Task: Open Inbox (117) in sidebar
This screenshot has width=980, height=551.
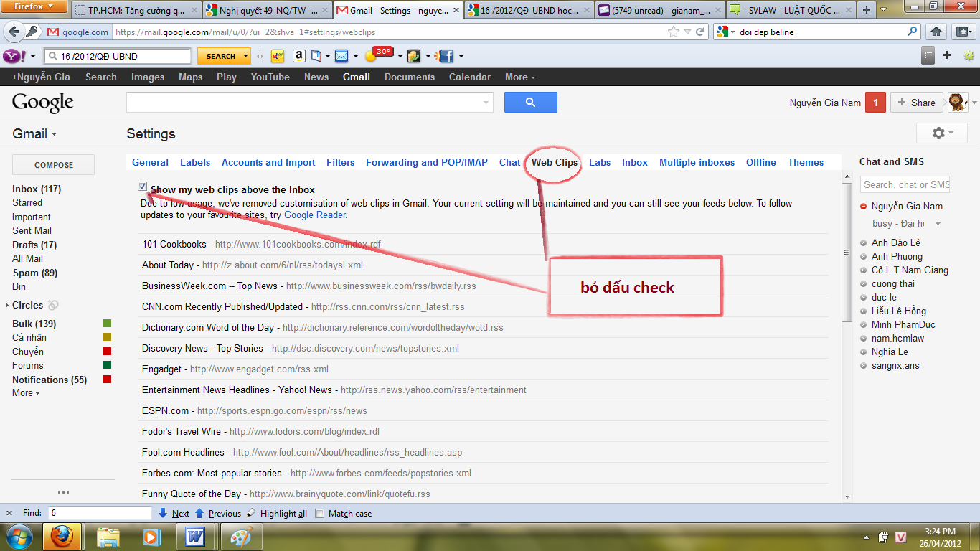Action: pos(37,189)
